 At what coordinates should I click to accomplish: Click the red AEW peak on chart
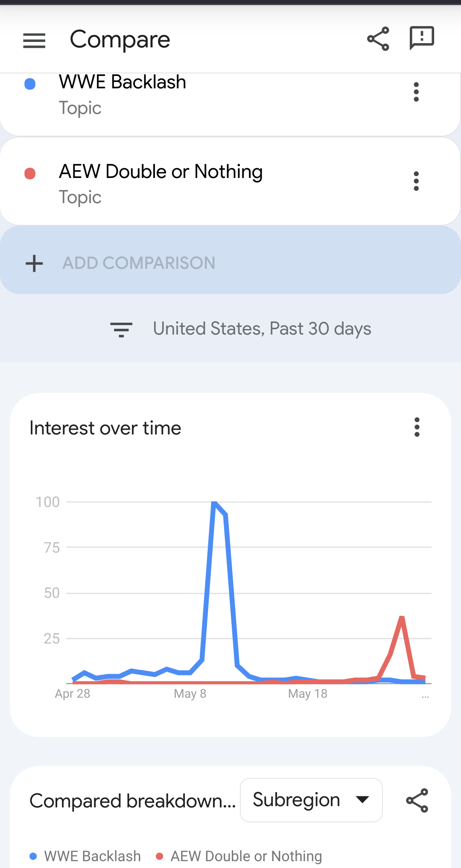pyautogui.click(x=402, y=618)
